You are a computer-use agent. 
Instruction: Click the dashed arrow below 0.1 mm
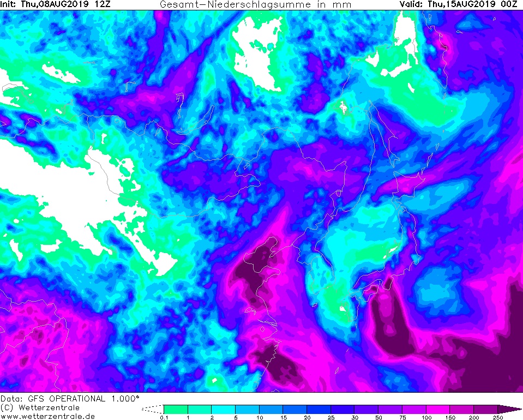[x=153, y=409]
